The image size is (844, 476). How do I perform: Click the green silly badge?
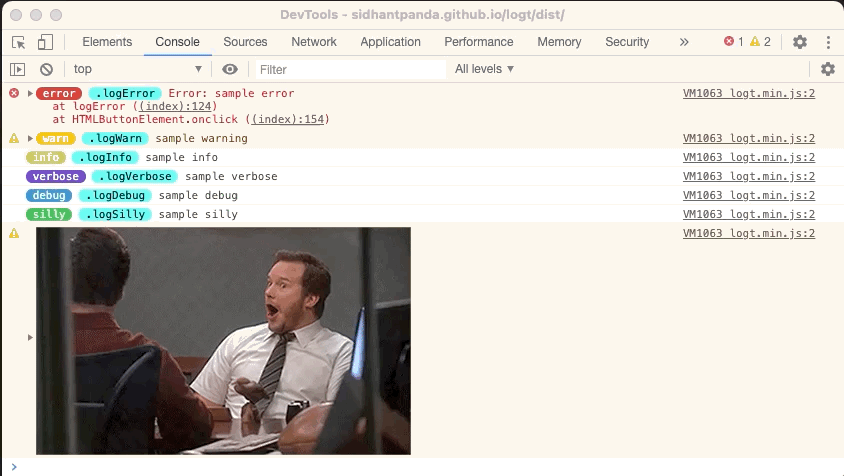[x=49, y=214]
